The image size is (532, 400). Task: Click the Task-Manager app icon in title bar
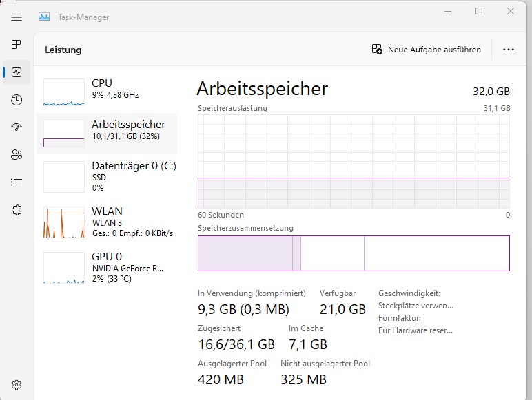(x=44, y=17)
